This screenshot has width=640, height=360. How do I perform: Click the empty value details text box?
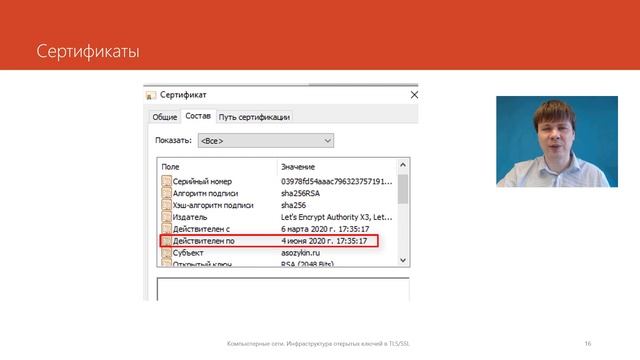283,289
